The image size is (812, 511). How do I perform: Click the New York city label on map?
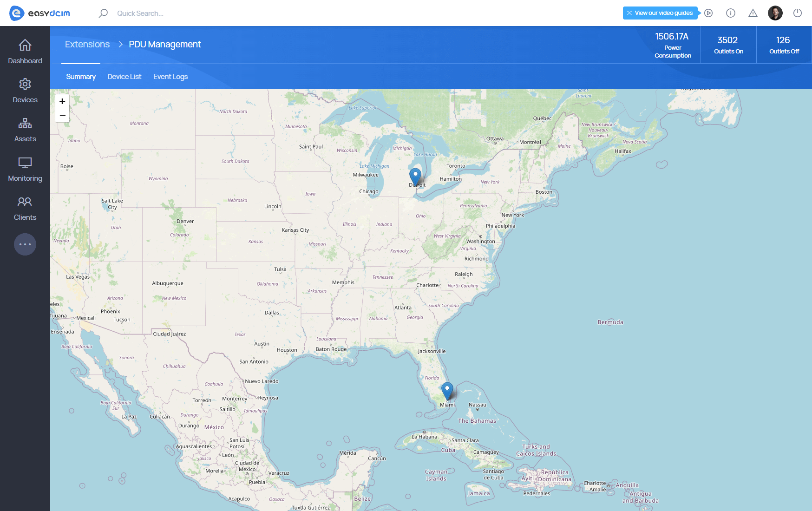coord(513,215)
